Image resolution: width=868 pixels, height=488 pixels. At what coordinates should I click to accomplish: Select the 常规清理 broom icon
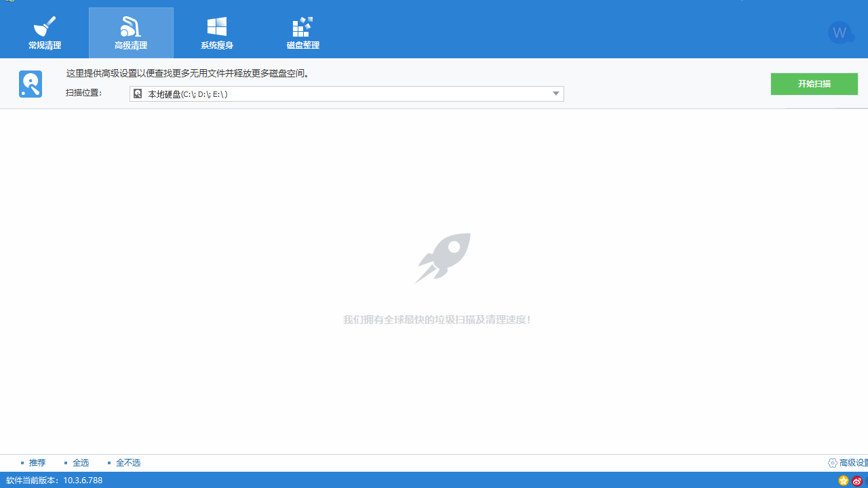click(x=44, y=26)
